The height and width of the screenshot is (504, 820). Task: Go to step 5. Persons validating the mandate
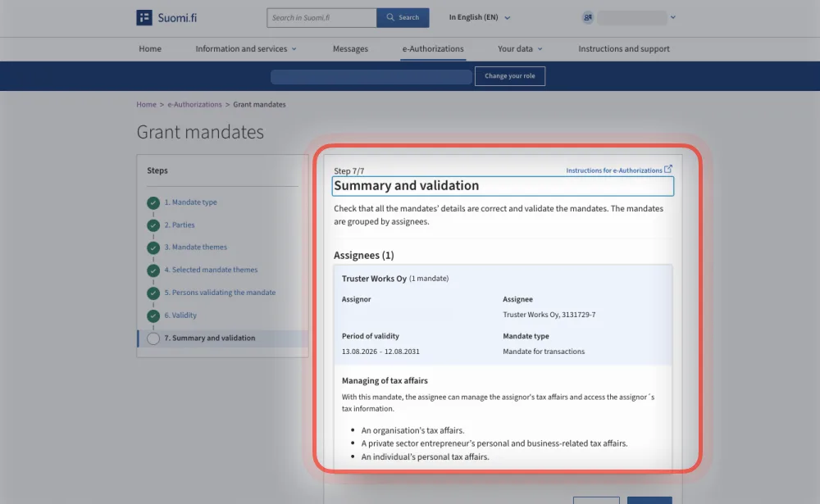[220, 293]
